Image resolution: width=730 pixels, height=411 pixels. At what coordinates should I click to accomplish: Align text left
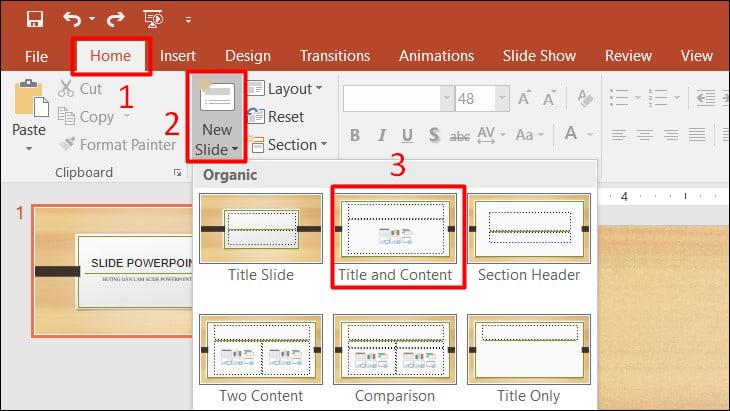pos(618,135)
